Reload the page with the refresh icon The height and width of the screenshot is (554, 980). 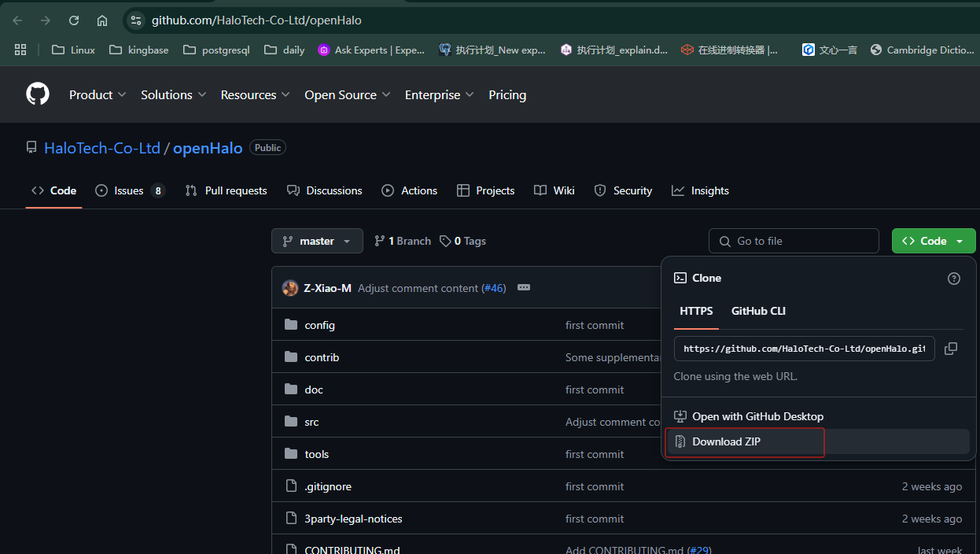[x=74, y=20]
